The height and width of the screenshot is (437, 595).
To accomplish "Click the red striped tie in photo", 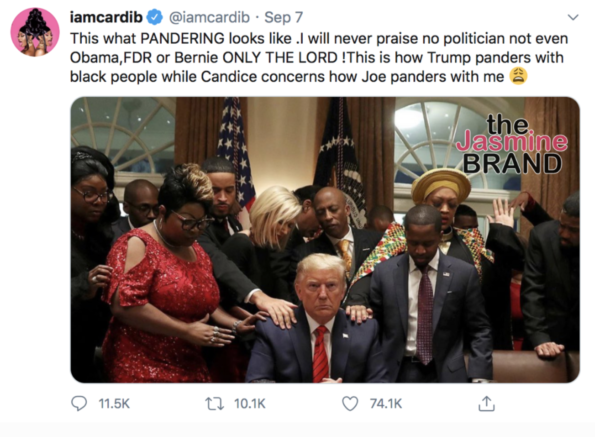I will [x=321, y=353].
